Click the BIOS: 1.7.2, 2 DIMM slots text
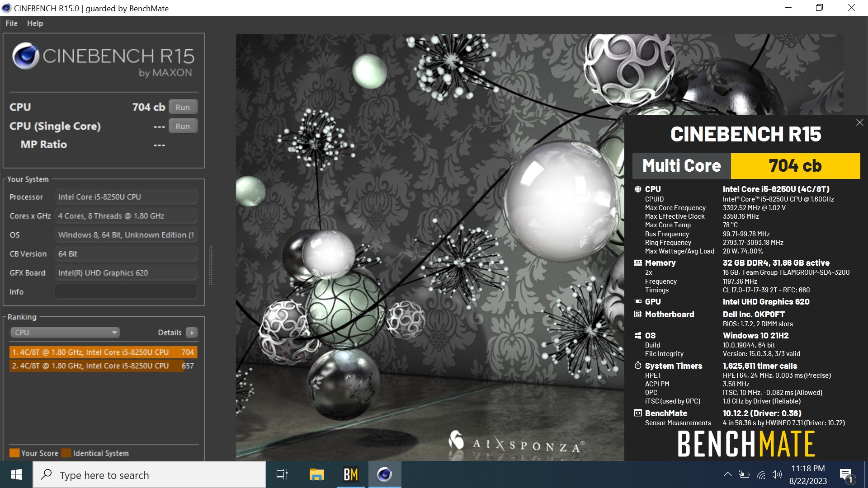 click(x=758, y=324)
